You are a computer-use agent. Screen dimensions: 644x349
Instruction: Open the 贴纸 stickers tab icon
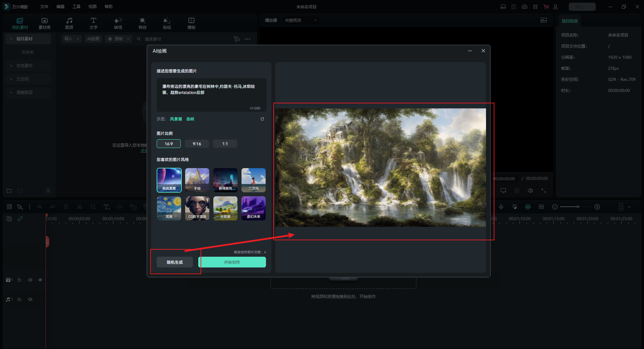[x=167, y=23]
